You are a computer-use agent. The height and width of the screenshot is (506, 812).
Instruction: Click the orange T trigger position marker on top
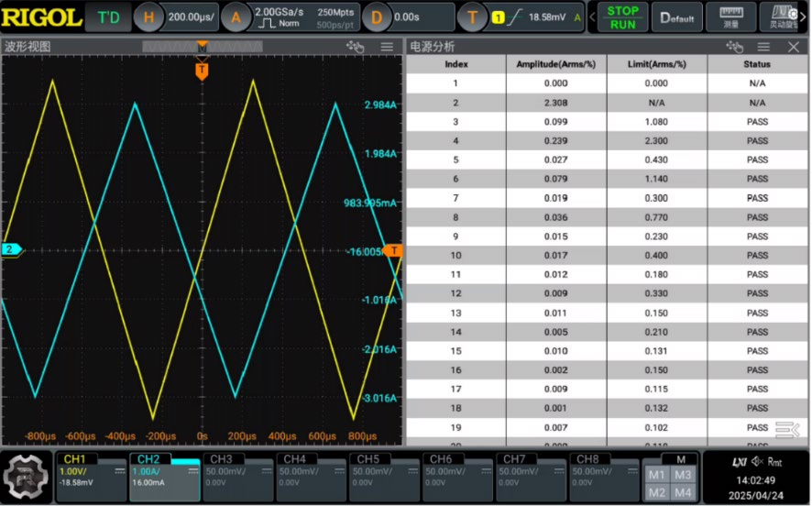[202, 71]
